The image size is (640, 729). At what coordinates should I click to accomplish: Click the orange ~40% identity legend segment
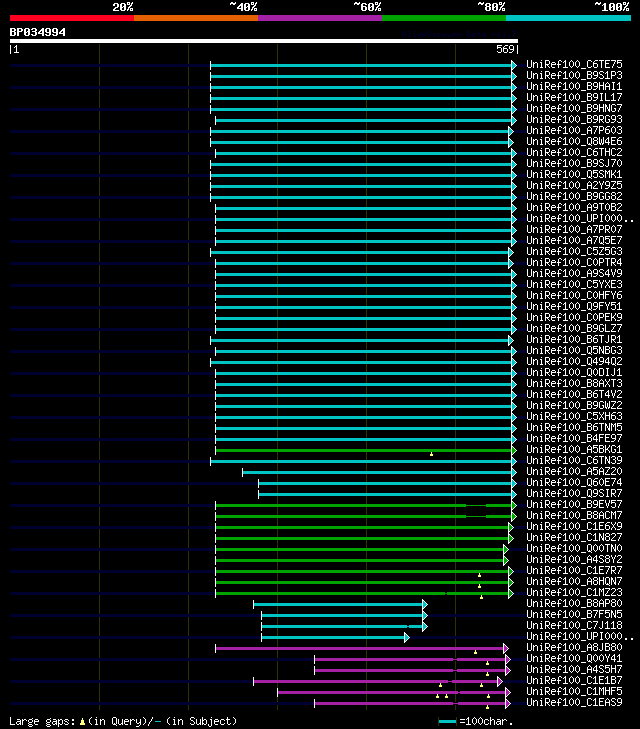point(196,18)
